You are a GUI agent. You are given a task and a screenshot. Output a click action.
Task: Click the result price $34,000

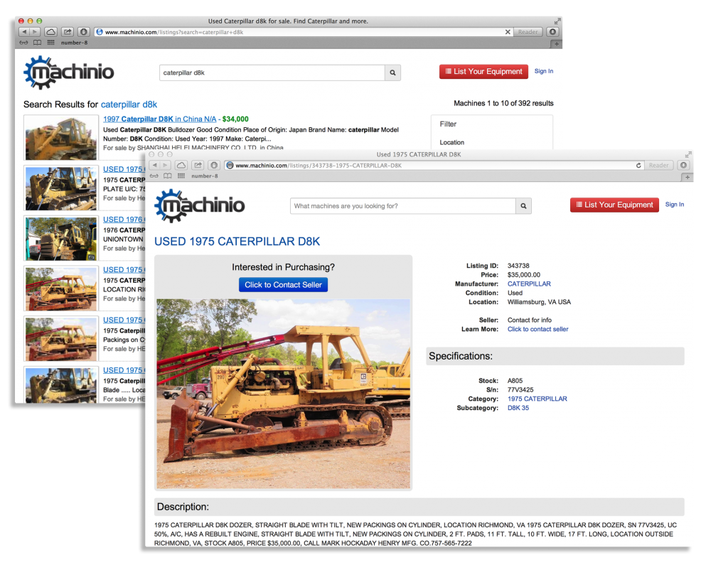pos(235,119)
